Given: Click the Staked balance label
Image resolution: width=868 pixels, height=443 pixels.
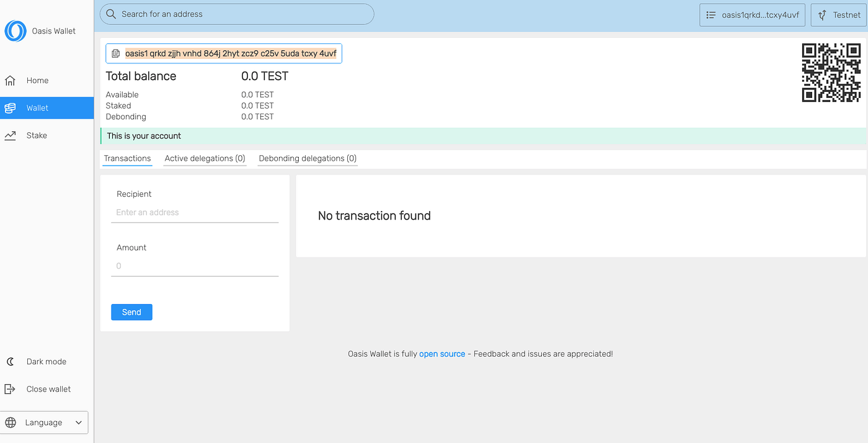Looking at the screenshot, I should [118, 106].
